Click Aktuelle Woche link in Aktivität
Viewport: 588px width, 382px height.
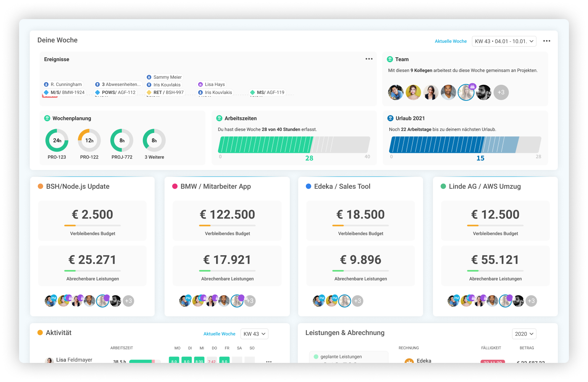point(219,334)
